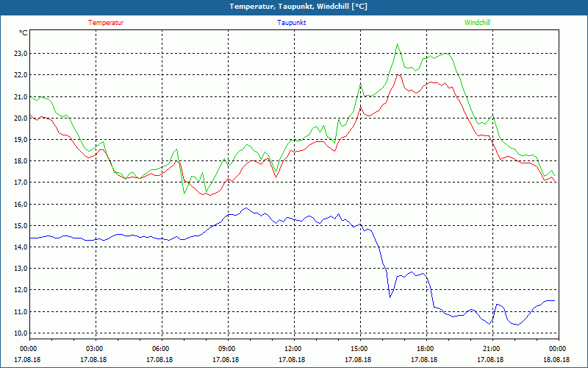Screen dimensions: 588x368
Task: Click the 18,0 y-axis label
Action: tap(21, 161)
